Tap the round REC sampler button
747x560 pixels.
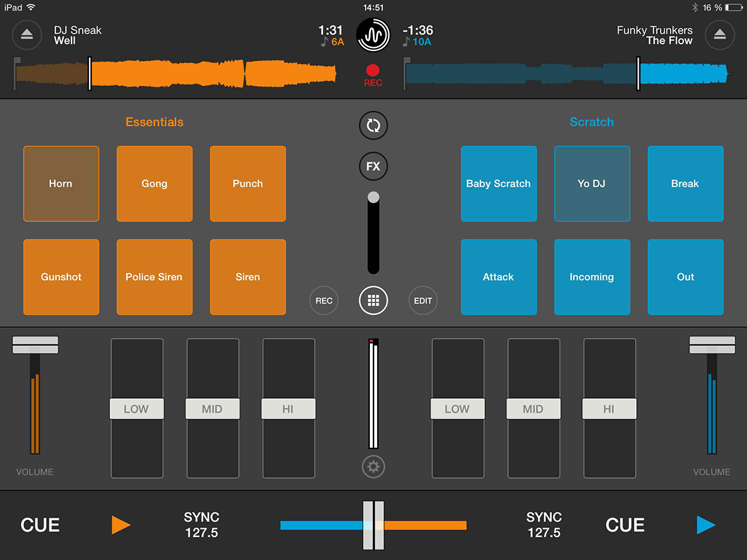tap(324, 301)
